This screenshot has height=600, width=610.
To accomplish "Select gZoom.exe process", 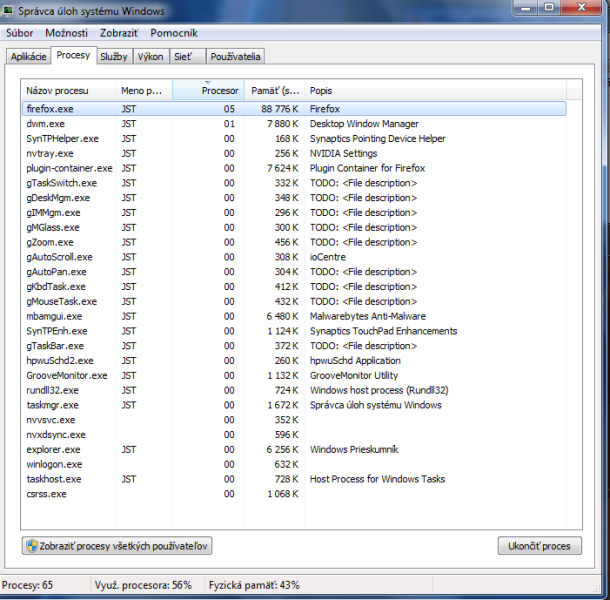I will pos(294,242).
